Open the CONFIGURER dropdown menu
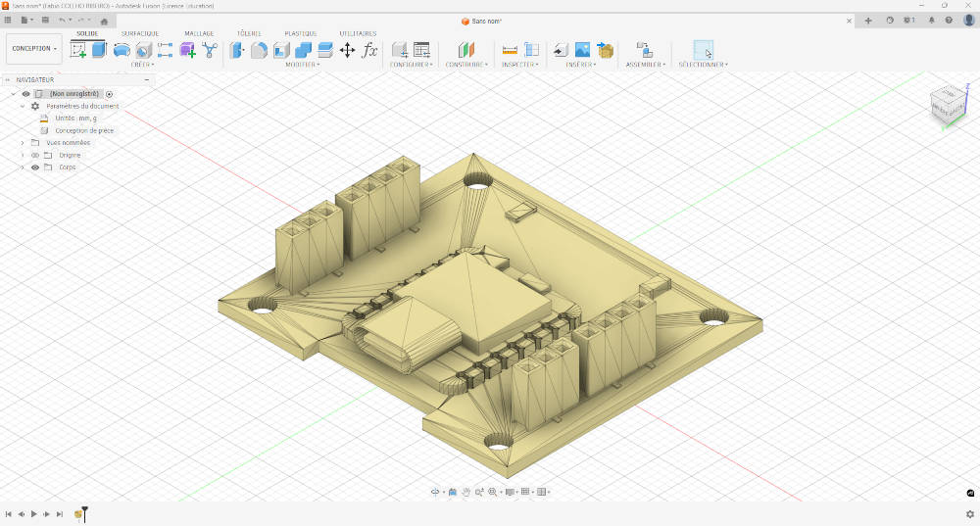Image resolution: width=980 pixels, height=526 pixels. pyautogui.click(x=412, y=65)
